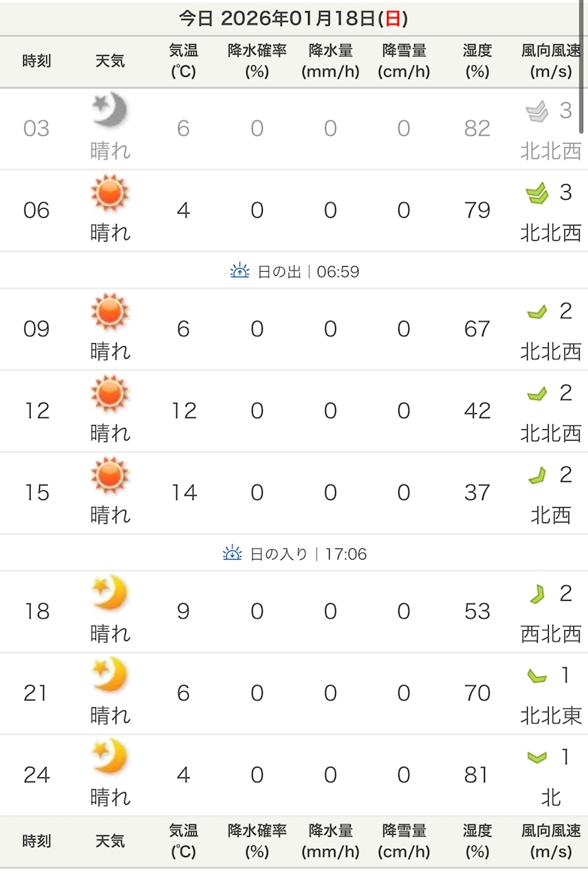Click the humidity value 42 at noon
Screen dimensions: 588x881
pyautogui.click(x=477, y=410)
